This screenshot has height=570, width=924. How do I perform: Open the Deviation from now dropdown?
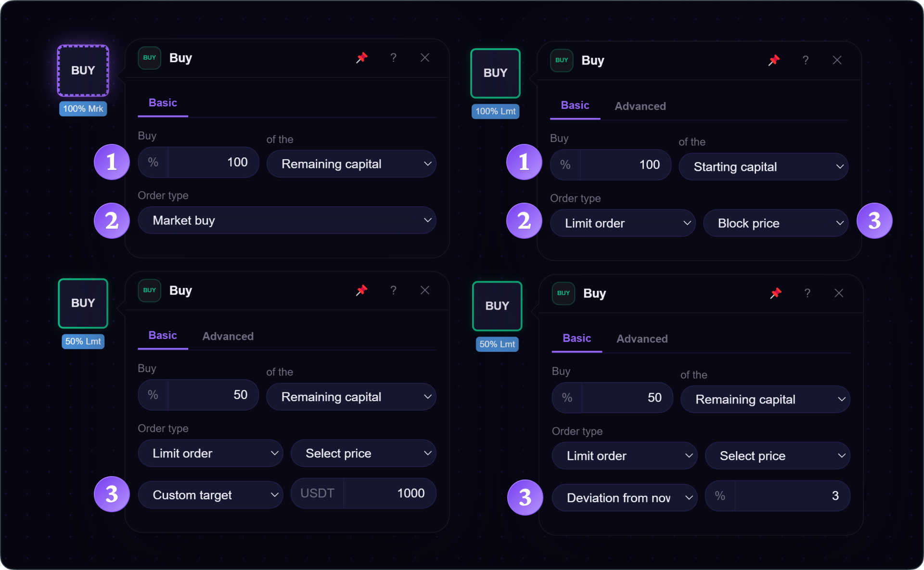[x=624, y=498]
